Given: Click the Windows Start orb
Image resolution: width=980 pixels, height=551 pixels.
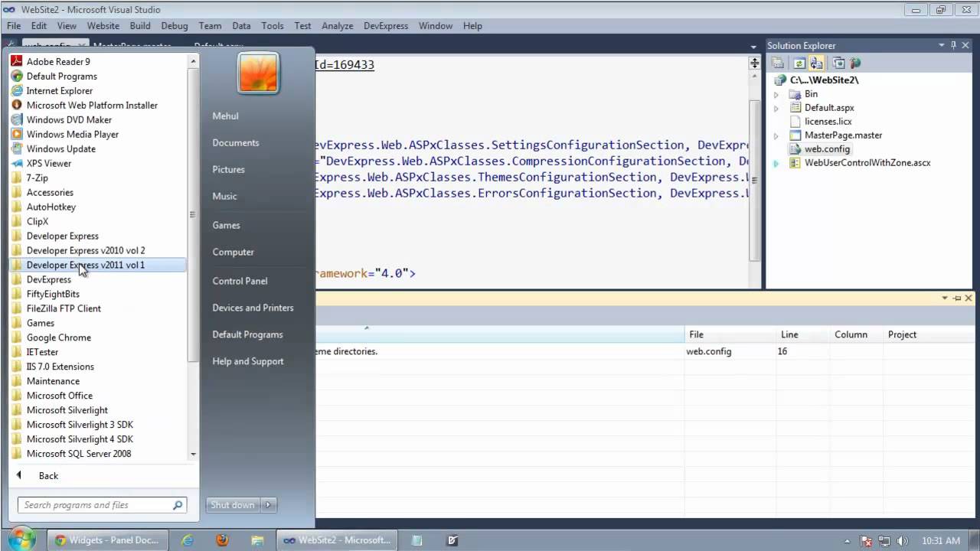Looking at the screenshot, I should coord(21,538).
